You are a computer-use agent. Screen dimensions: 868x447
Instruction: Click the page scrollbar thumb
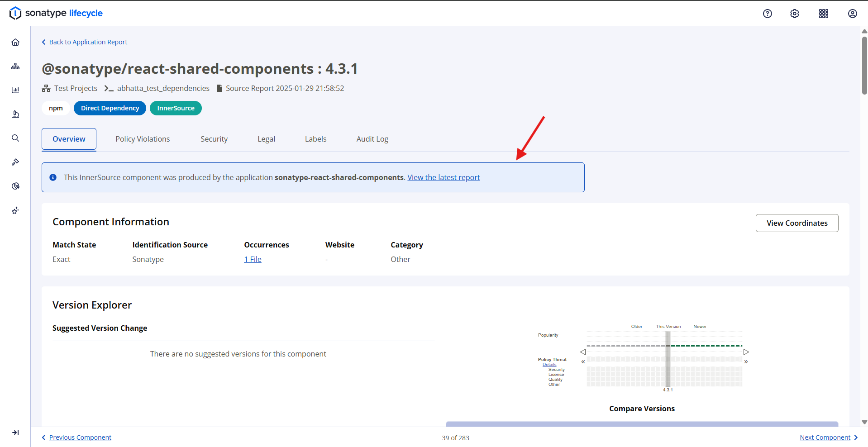point(864,65)
